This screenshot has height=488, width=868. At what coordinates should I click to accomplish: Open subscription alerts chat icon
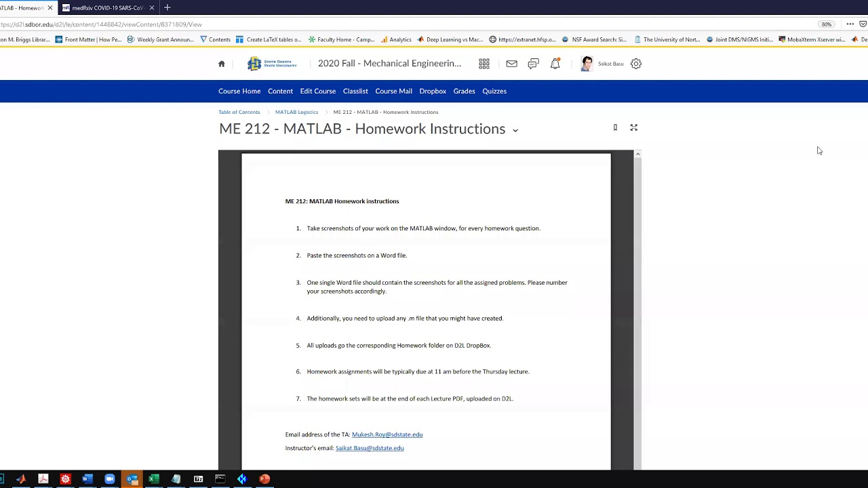point(533,64)
